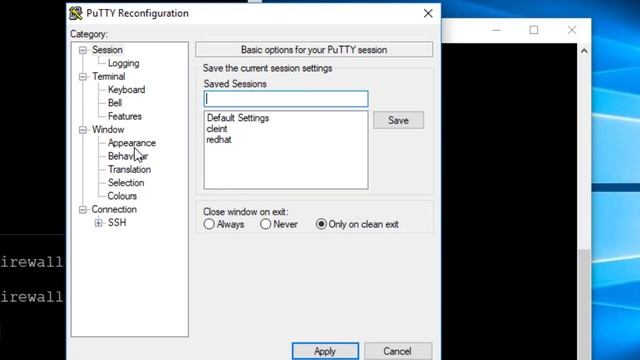Screen dimensions: 640x360
Task: Close the background PuTTY window
Action: tap(572, 30)
